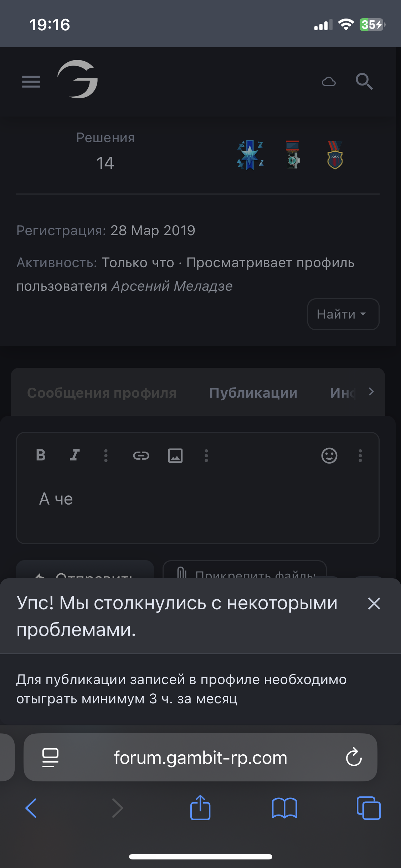Dismiss the error message with X
Viewport: 401px width, 868px height.
374,604
